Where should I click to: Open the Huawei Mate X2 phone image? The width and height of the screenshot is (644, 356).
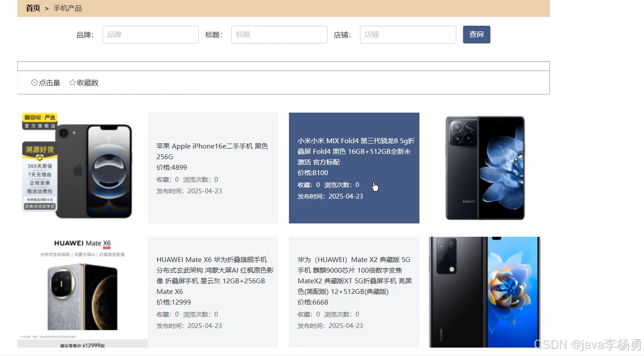tap(485, 292)
